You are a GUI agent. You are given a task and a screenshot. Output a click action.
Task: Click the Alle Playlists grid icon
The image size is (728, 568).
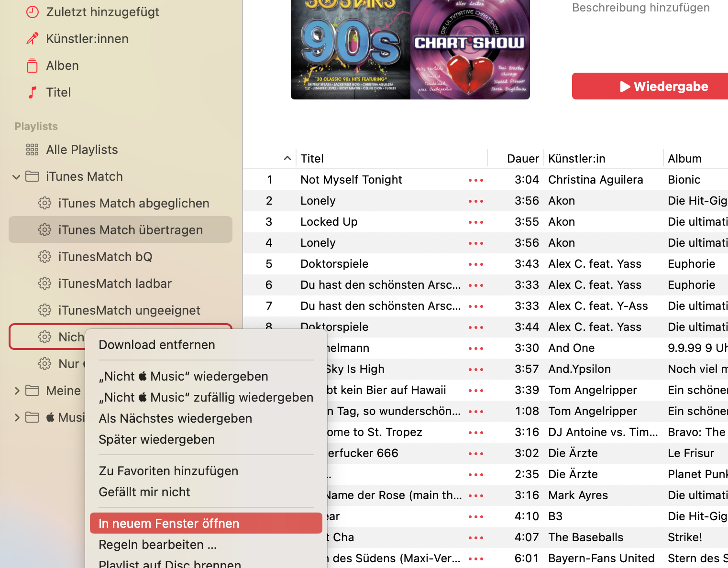pos(32,150)
